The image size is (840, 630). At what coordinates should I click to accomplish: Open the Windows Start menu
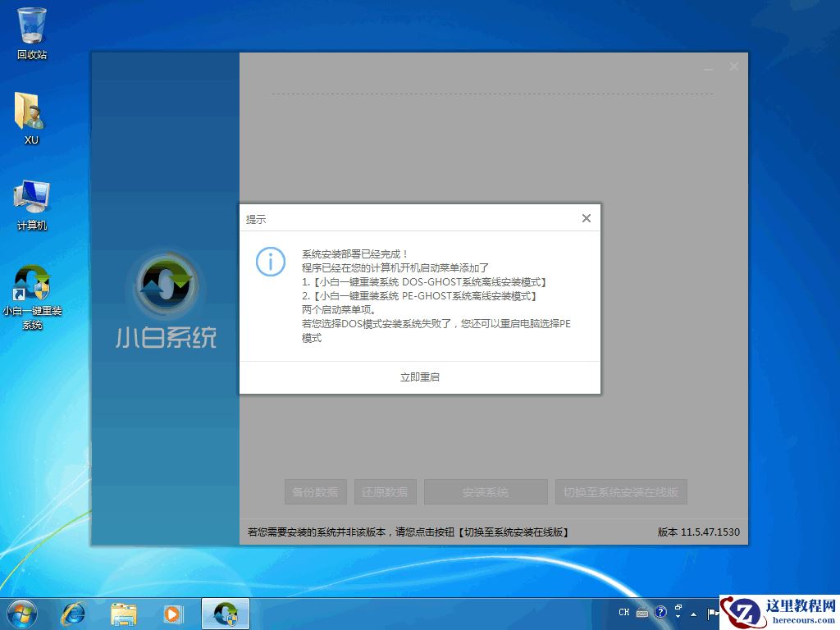click(18, 613)
